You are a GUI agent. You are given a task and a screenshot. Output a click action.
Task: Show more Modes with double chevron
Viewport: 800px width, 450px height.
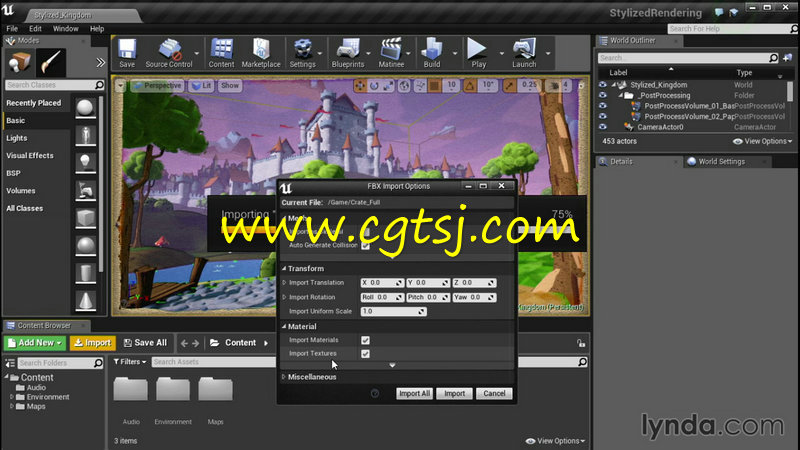101,63
